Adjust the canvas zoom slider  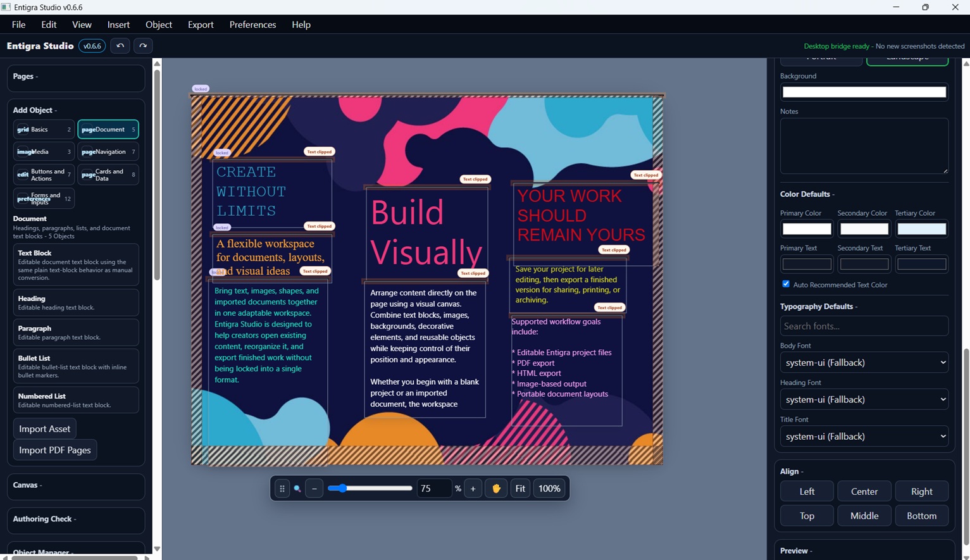[x=370, y=488]
